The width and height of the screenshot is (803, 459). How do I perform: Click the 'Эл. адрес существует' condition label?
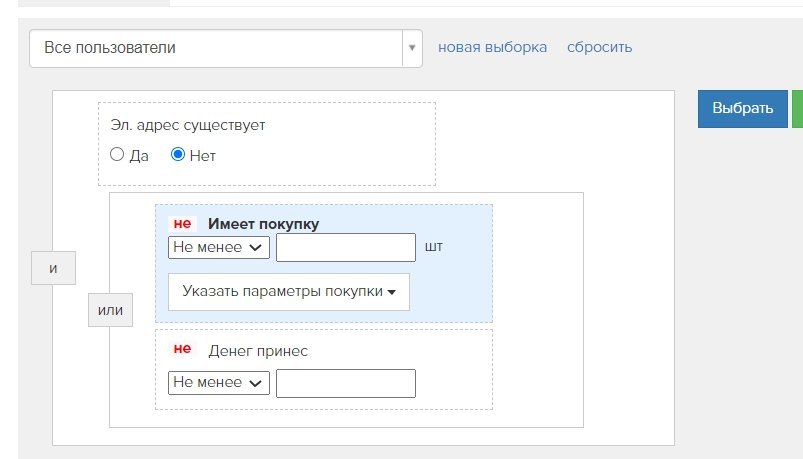(187, 126)
